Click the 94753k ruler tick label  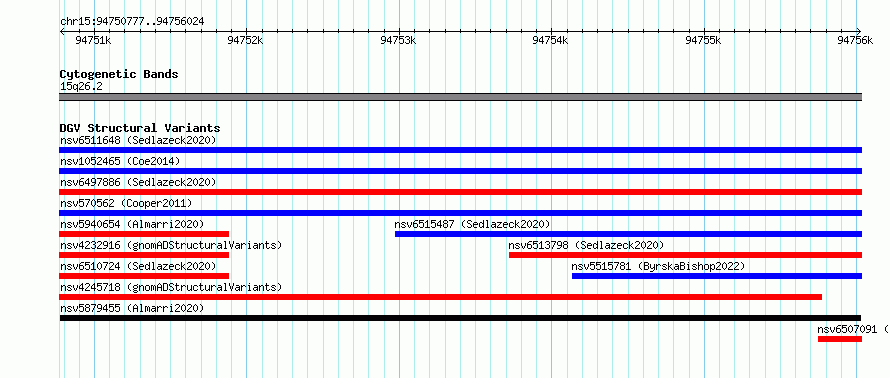tap(398, 40)
